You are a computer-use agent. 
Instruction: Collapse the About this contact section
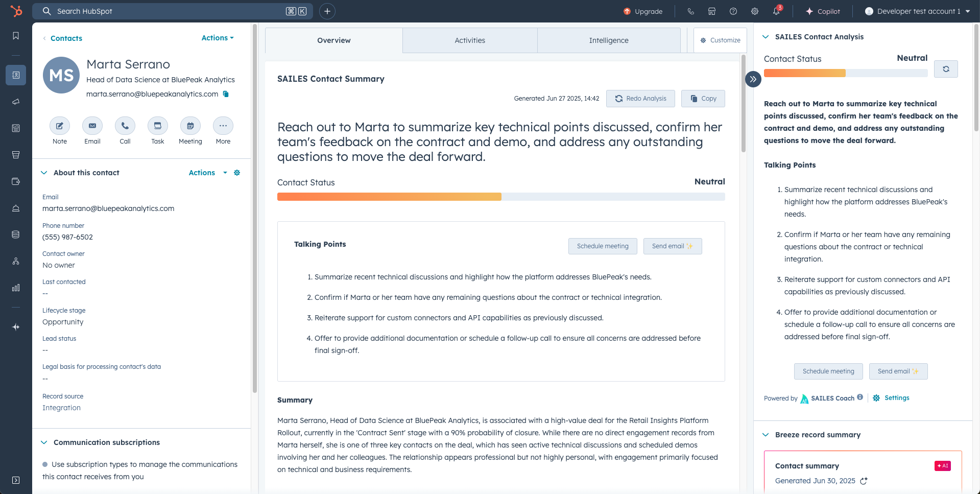pyautogui.click(x=44, y=173)
